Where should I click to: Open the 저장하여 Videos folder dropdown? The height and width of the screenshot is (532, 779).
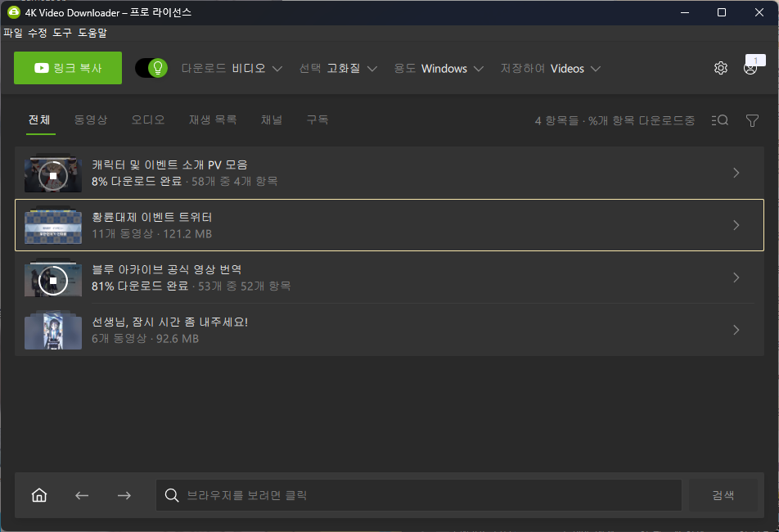pos(551,69)
